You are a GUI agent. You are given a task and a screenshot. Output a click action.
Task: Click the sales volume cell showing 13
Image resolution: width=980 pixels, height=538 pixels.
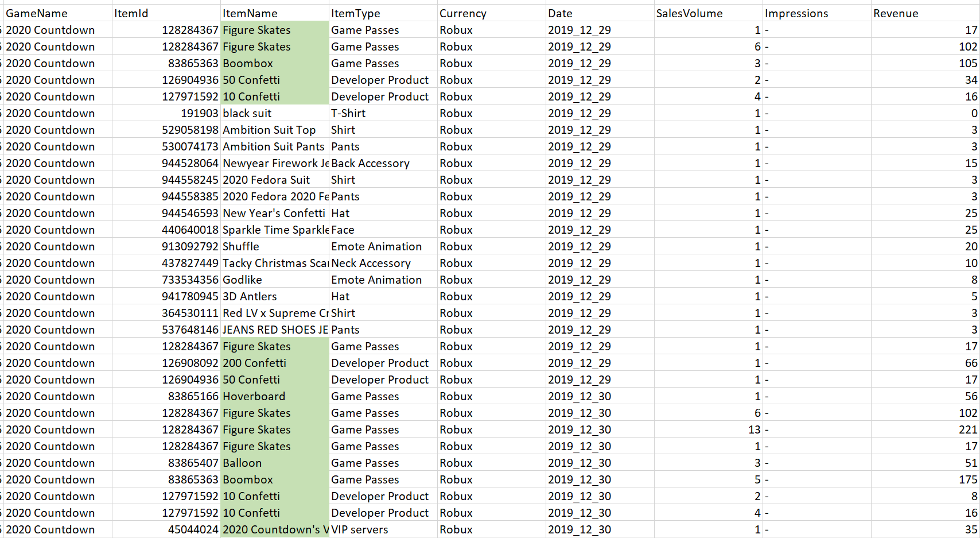click(708, 429)
